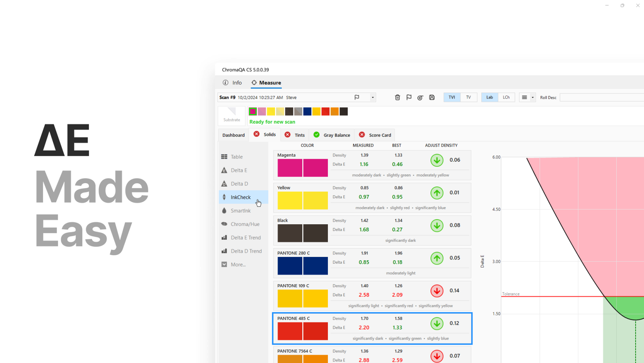Open the Info tab
This screenshot has height=363, width=644.
point(233,83)
